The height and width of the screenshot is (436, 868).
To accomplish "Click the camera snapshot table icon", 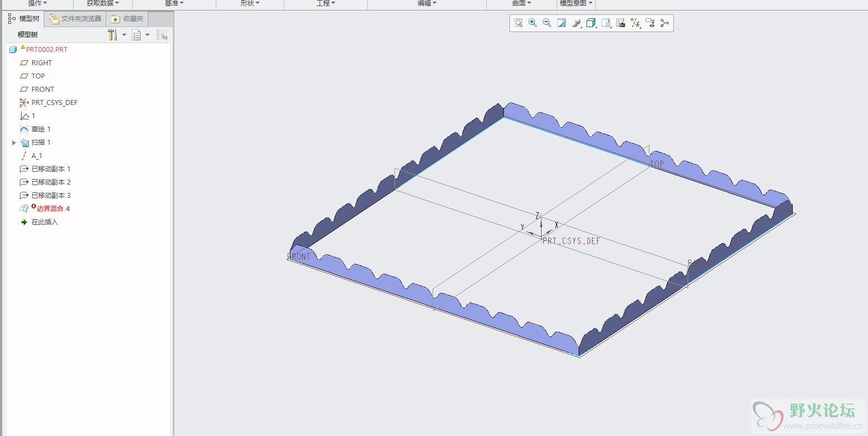I will (621, 23).
